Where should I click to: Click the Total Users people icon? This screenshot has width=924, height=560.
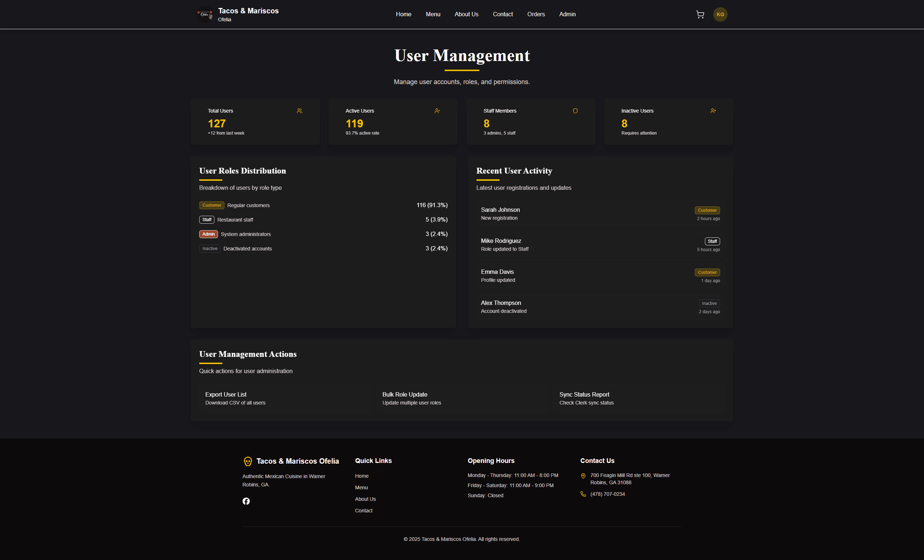point(299,111)
